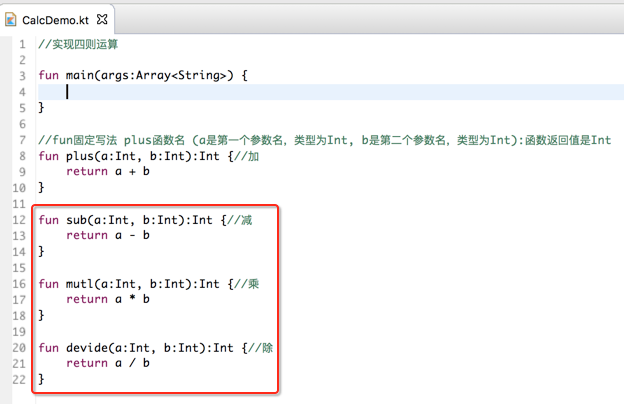This screenshot has height=404, width=624.
Task: Click closing brace on line 22
Action: tap(41, 379)
